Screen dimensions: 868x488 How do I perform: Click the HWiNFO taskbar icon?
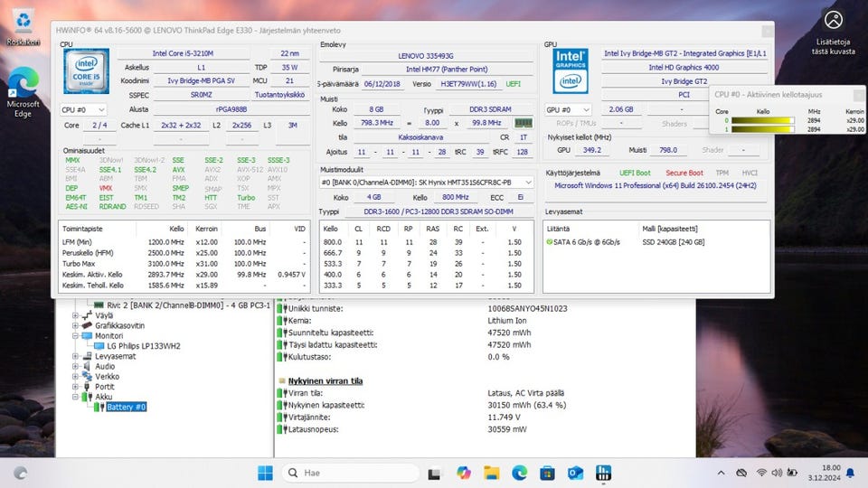[x=604, y=473]
